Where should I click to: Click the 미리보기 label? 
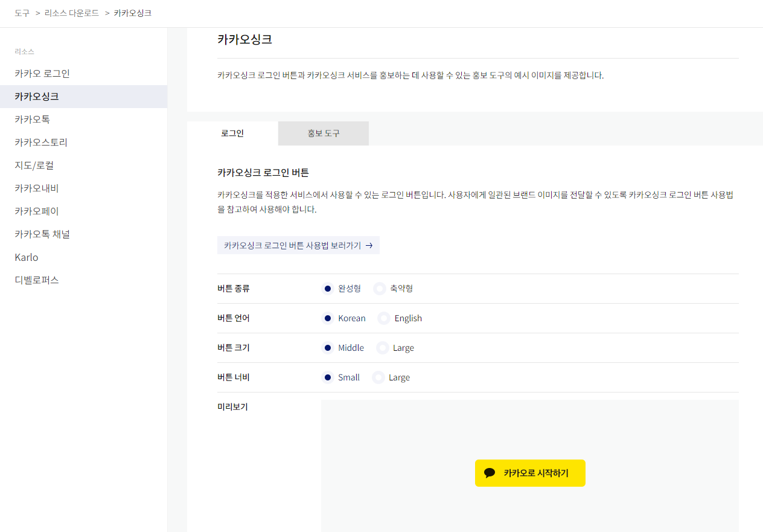point(232,407)
